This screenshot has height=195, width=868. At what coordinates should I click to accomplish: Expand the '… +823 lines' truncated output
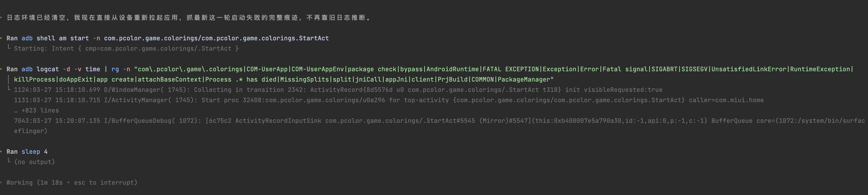36,110
